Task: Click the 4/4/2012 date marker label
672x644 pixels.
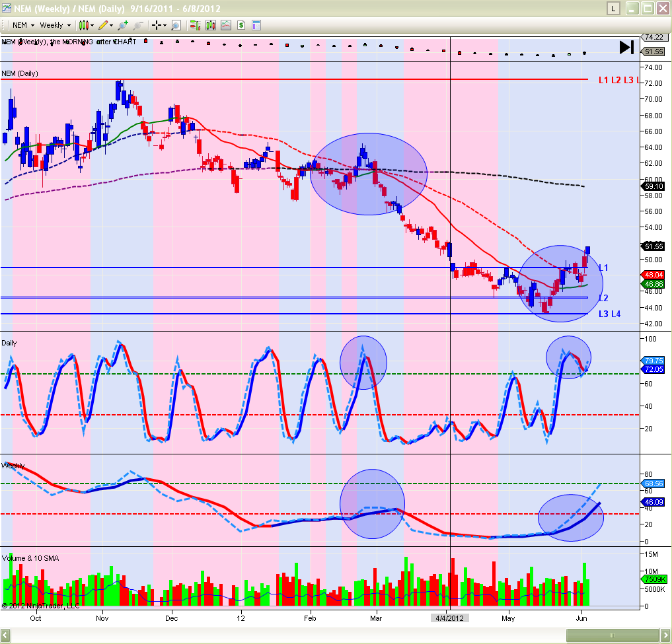Action: (x=449, y=618)
